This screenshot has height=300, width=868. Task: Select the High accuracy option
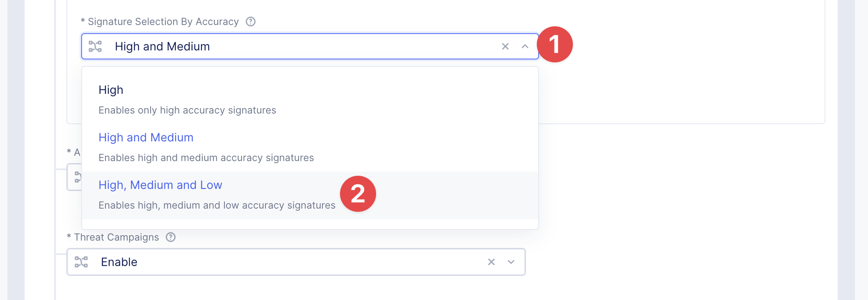[x=111, y=90]
